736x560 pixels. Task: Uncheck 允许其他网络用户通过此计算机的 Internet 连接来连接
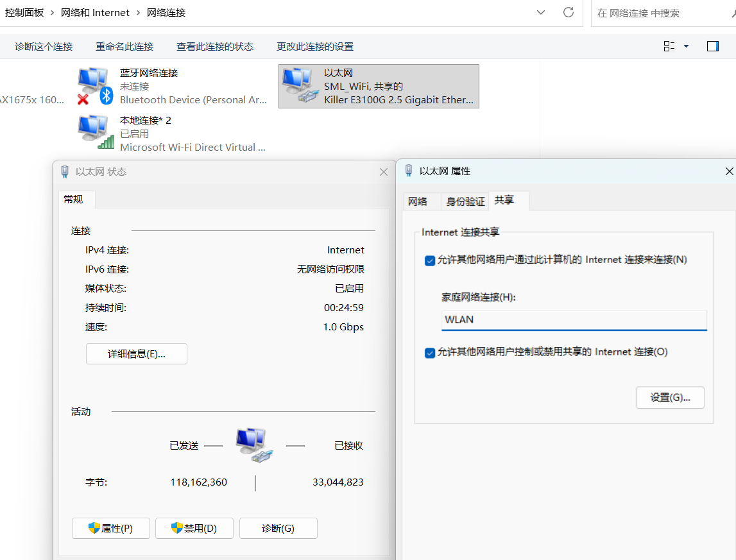[429, 260]
